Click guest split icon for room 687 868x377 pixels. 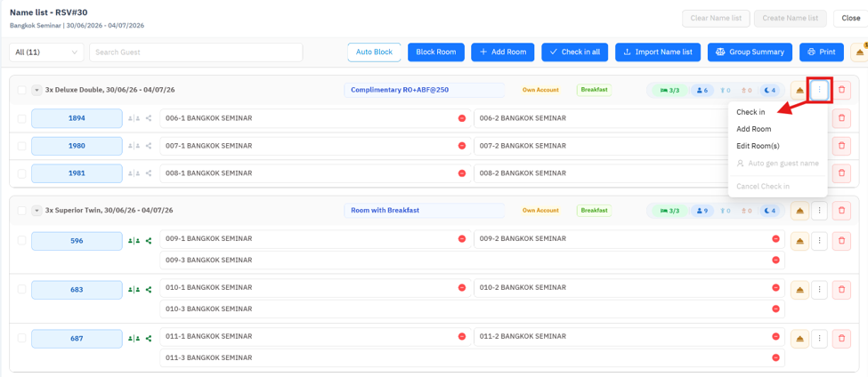pyautogui.click(x=134, y=339)
